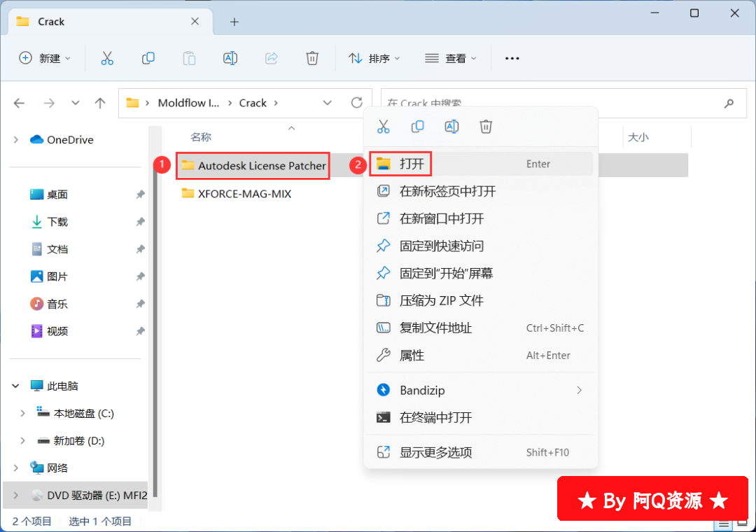756x532 pixels.
Task: Open the three-dot See more menu
Action: tap(512, 58)
